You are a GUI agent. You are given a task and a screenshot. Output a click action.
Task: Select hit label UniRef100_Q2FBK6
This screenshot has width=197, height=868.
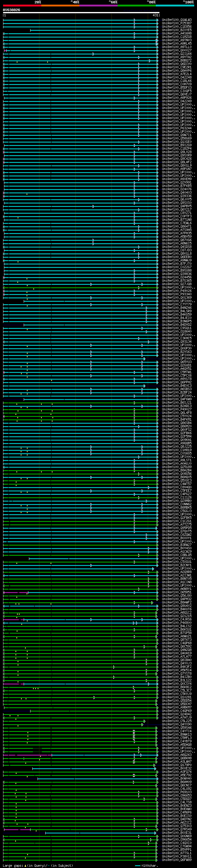click(177, 433)
